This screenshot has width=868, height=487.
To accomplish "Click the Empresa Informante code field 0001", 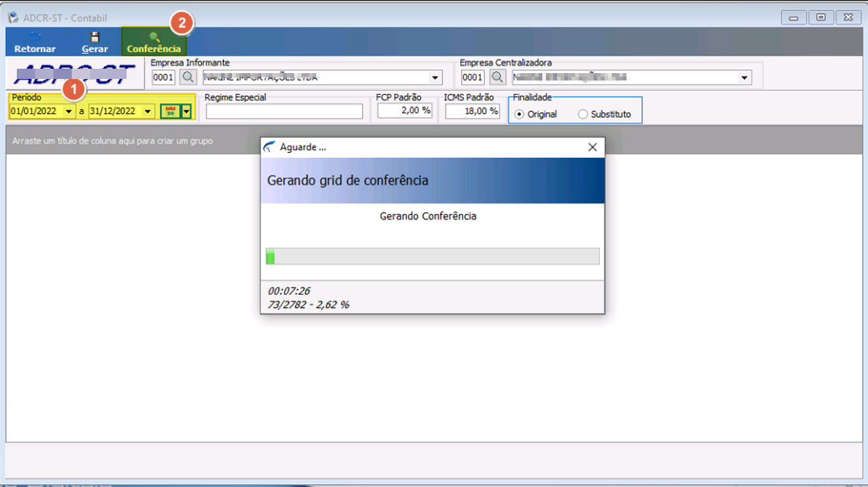I will tap(163, 78).
